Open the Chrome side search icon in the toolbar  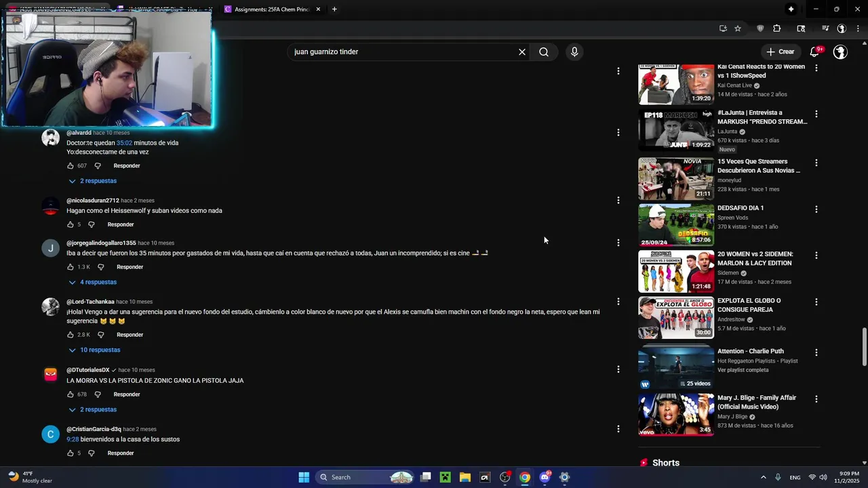click(x=801, y=28)
